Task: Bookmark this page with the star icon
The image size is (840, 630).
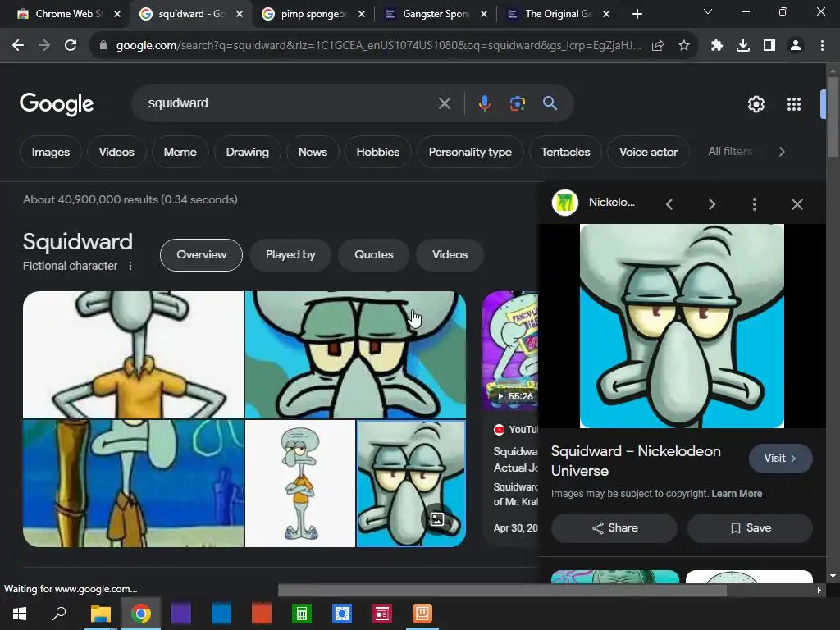Action: 683,46
